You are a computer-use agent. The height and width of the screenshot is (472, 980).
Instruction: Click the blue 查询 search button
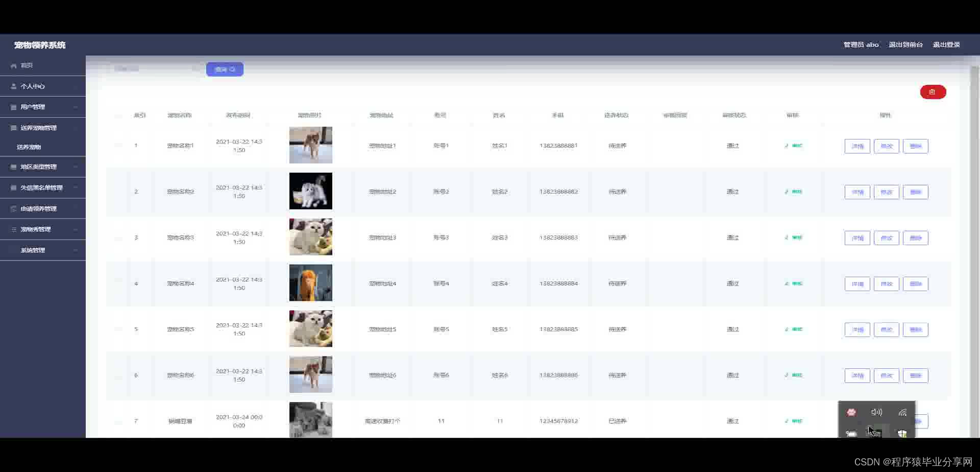[x=225, y=69]
